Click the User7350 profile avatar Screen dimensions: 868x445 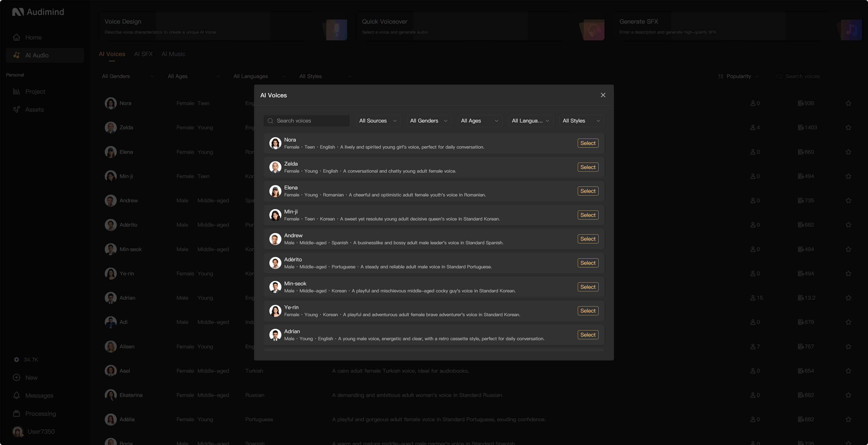click(x=17, y=432)
